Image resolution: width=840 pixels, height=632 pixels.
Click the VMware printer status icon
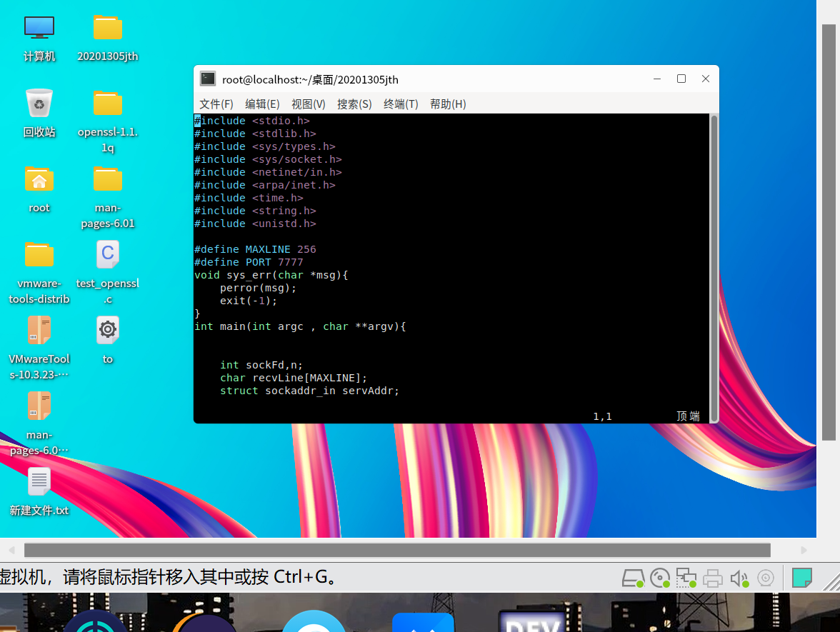coord(713,578)
